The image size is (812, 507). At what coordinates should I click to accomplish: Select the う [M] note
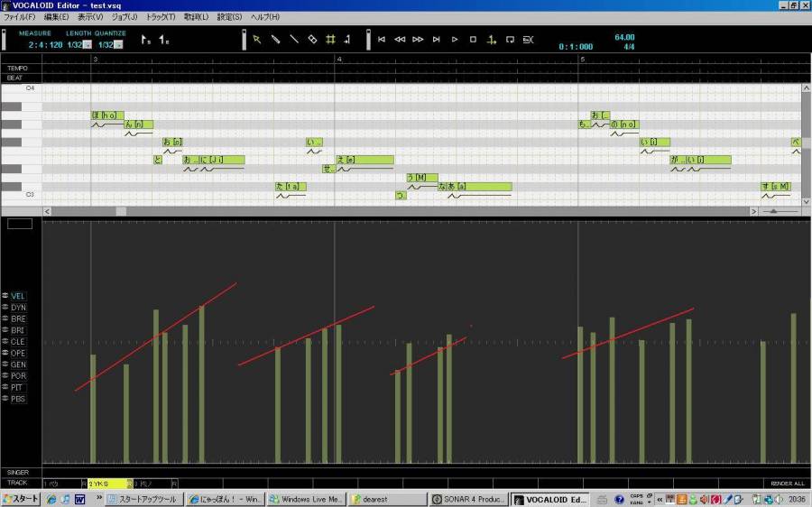[422, 178]
